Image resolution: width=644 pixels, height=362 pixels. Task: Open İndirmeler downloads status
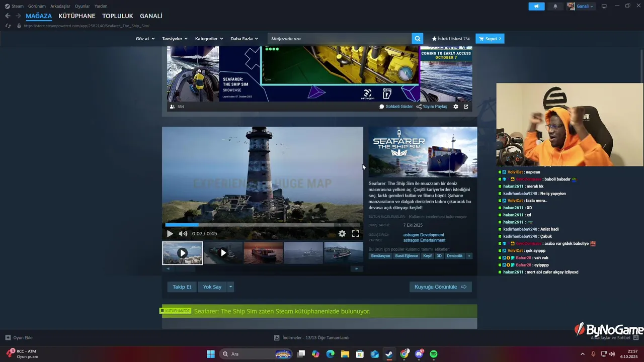click(311, 338)
